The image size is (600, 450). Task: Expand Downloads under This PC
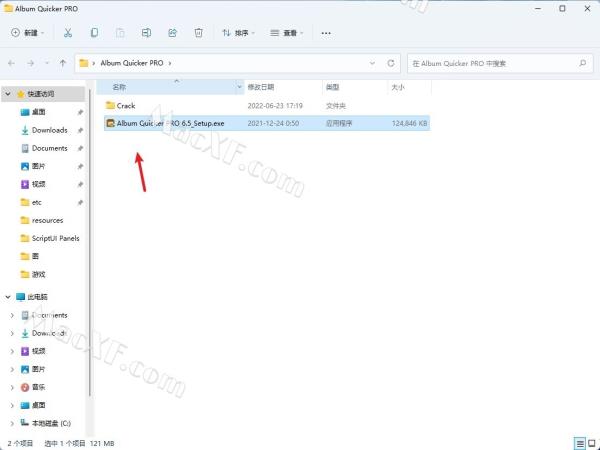[x=12, y=333]
